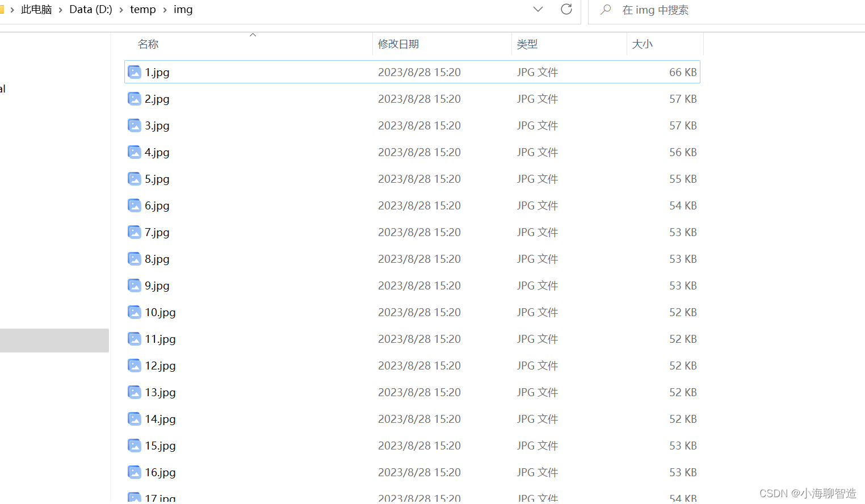
Task: Select file name 4.jpg
Action: 157,152
